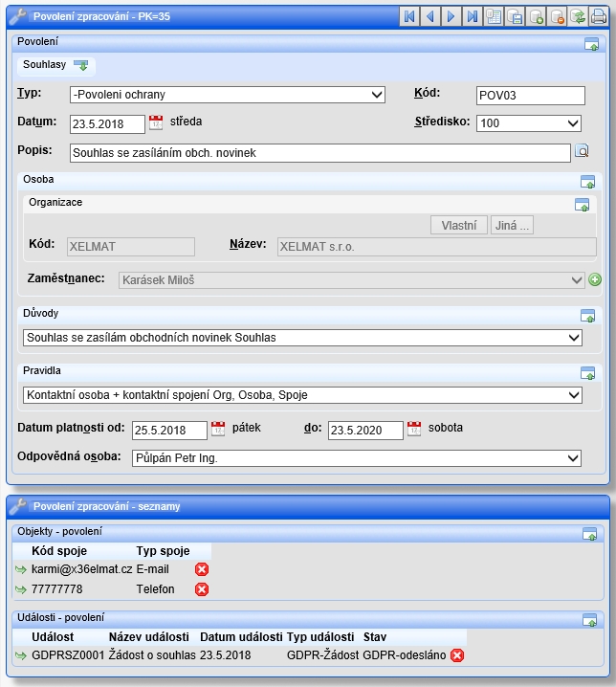The image size is (616, 687).
Task: Refresh the record from database
Action: (x=578, y=17)
